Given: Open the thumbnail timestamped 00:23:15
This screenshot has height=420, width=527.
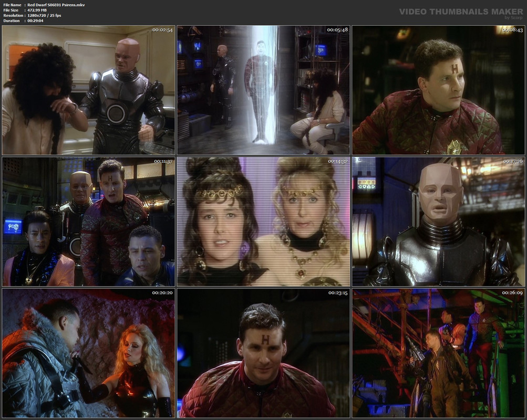Looking at the screenshot, I should tap(263, 353).
